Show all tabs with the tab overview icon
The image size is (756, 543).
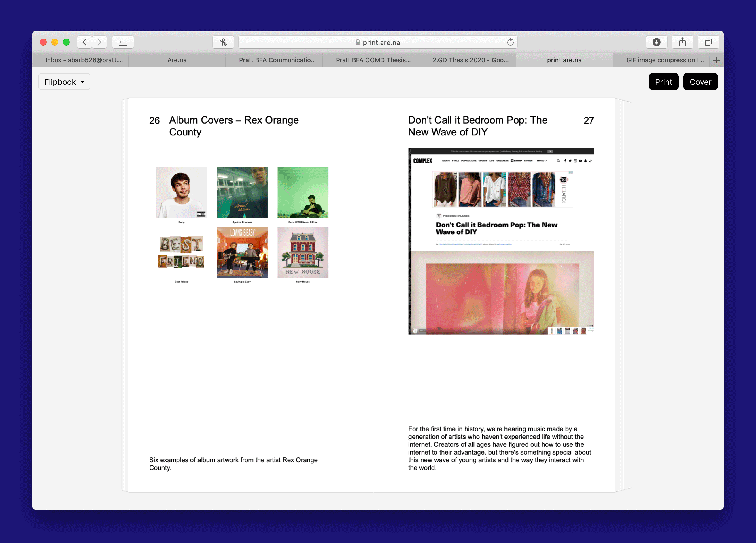(708, 42)
